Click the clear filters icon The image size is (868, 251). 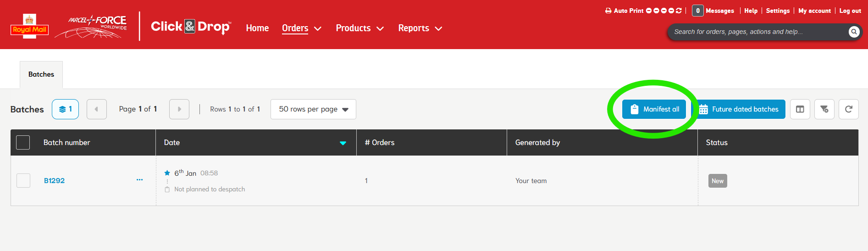coord(824,109)
